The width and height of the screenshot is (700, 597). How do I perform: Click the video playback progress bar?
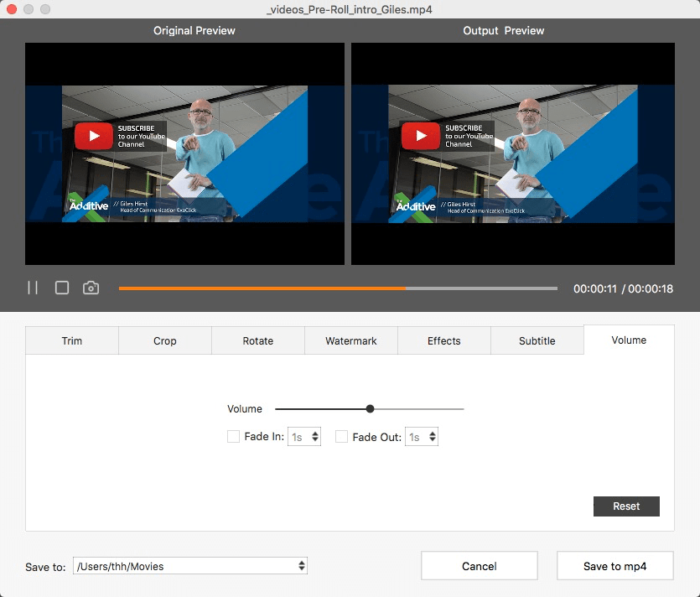(338, 288)
